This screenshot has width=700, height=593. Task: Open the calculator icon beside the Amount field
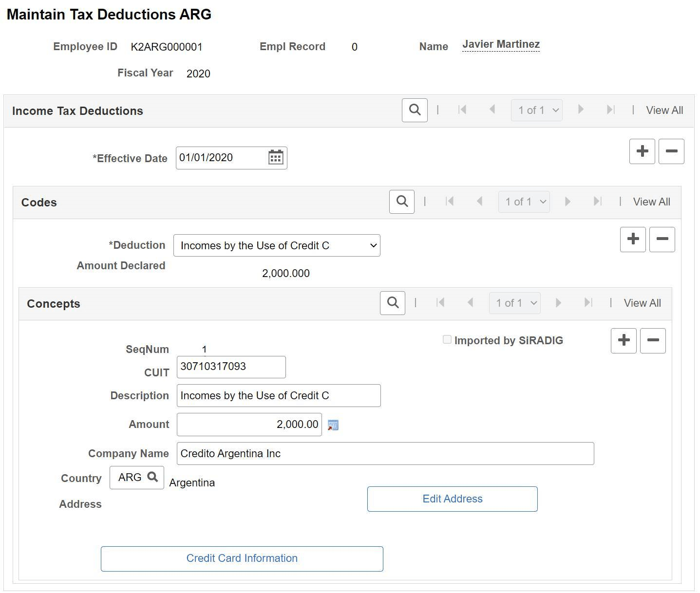pyautogui.click(x=333, y=425)
